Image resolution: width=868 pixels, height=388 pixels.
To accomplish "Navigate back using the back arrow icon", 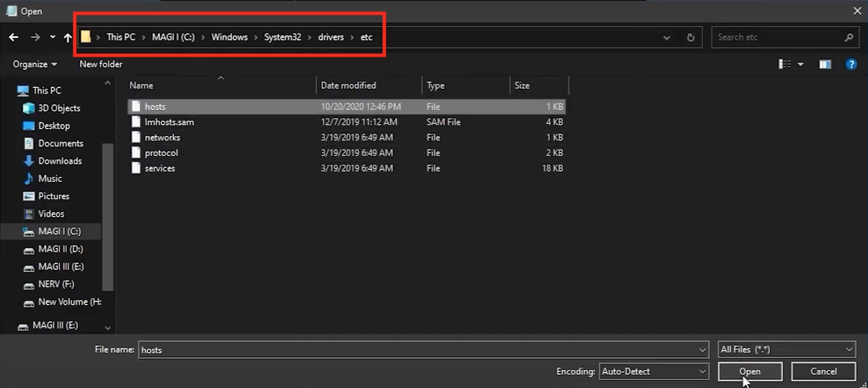I will [x=13, y=37].
